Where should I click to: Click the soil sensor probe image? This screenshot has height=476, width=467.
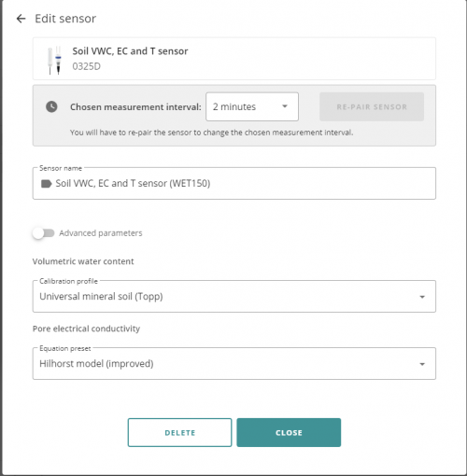point(54,60)
